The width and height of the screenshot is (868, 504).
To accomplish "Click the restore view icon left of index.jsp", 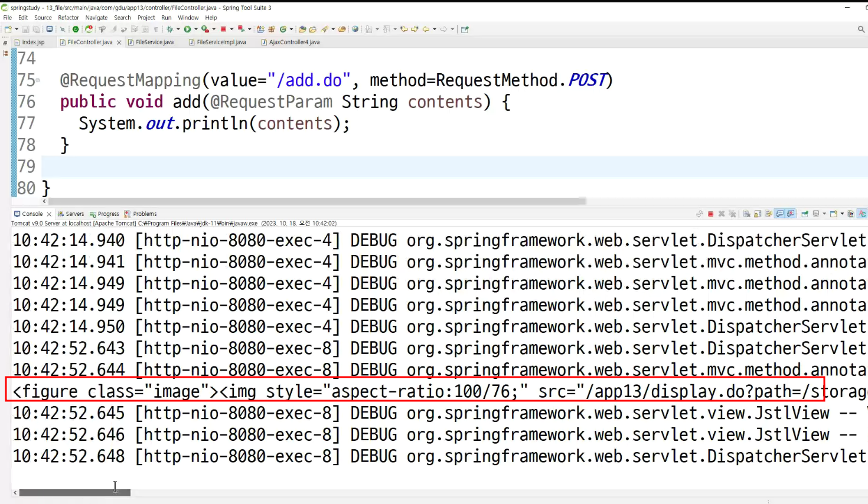I will click(x=5, y=42).
